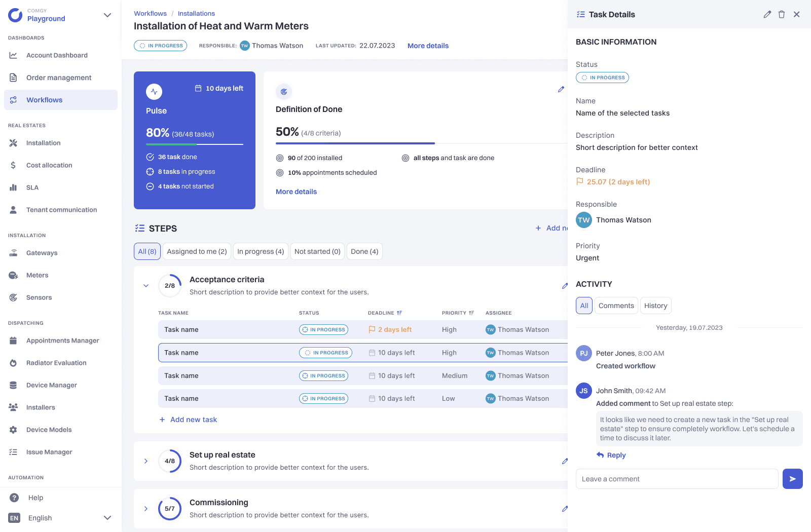811x532 pixels.
Task: Click the Leave a comment field
Action: [677, 479]
